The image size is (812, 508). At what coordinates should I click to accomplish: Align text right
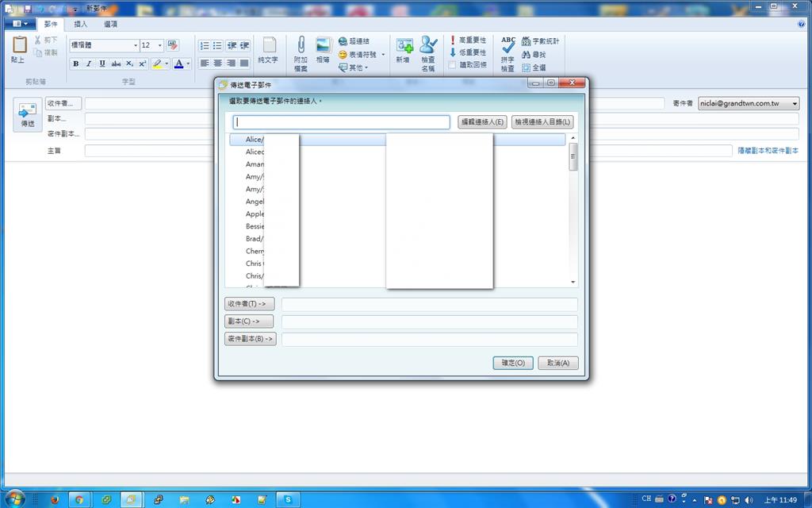[231, 63]
